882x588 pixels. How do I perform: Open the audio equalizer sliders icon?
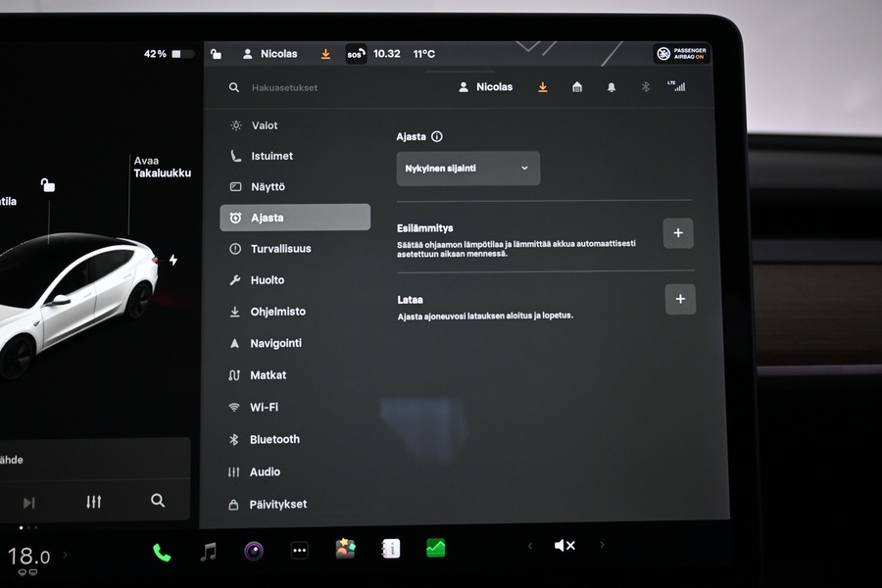pos(93,502)
